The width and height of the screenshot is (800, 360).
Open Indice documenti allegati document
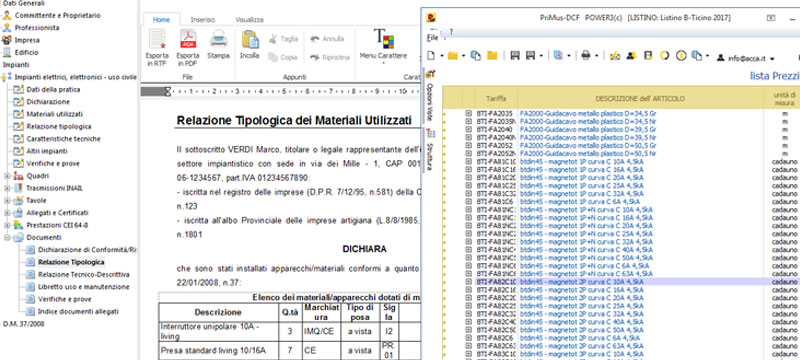click(x=78, y=312)
